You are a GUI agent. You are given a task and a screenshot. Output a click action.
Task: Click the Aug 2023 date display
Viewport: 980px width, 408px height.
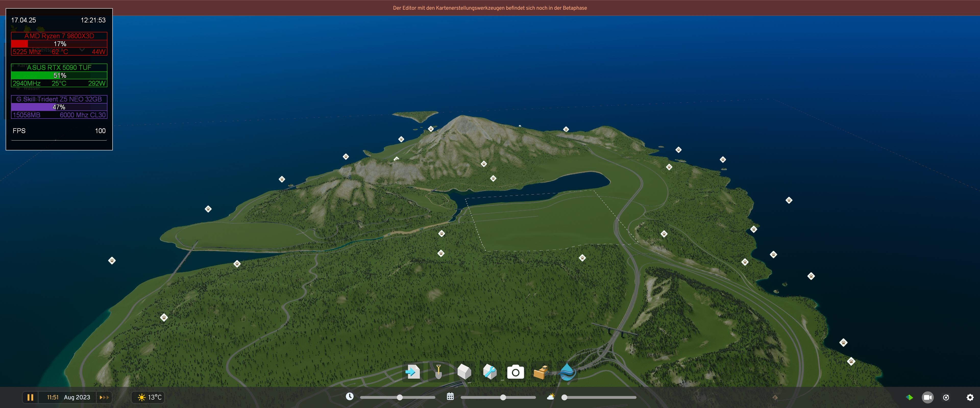pyautogui.click(x=77, y=397)
